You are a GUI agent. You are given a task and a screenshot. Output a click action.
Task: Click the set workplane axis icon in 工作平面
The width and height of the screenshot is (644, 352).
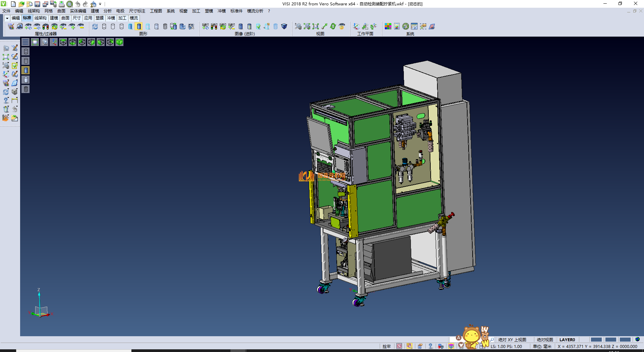coord(356,26)
